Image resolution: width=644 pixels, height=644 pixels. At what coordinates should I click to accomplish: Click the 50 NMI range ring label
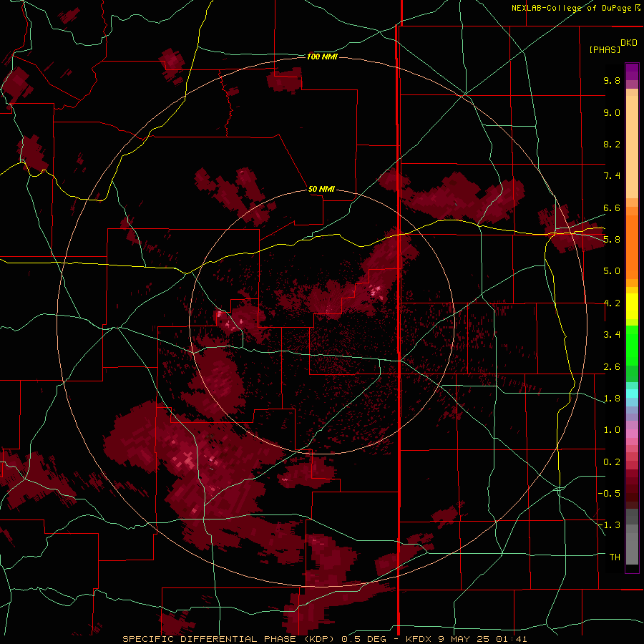[321, 189]
